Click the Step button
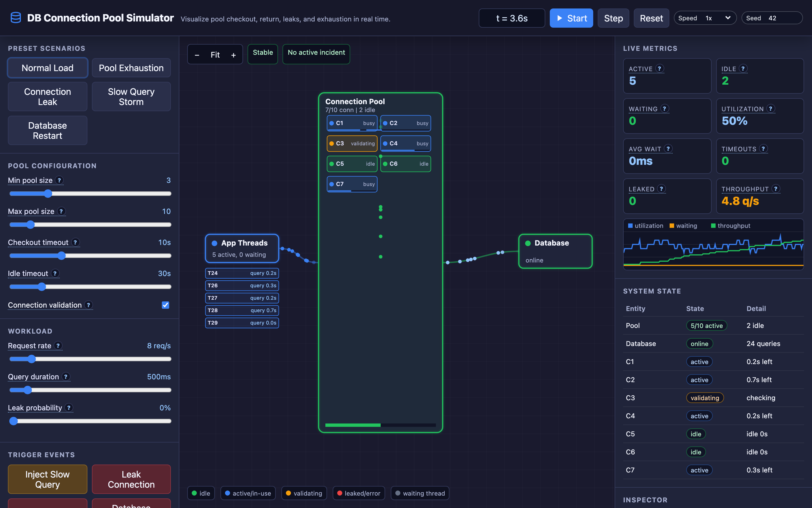Screen dimensions: 812x508 [x=613, y=18]
